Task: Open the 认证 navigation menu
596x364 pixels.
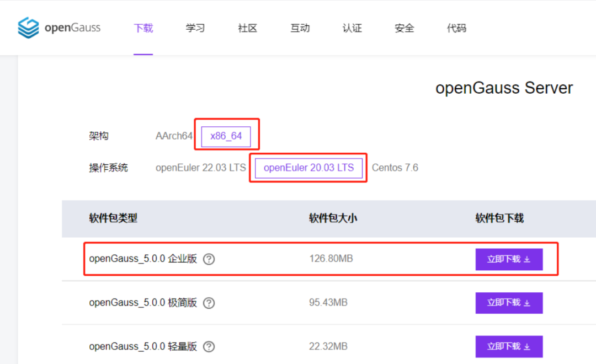Action: 352,28
